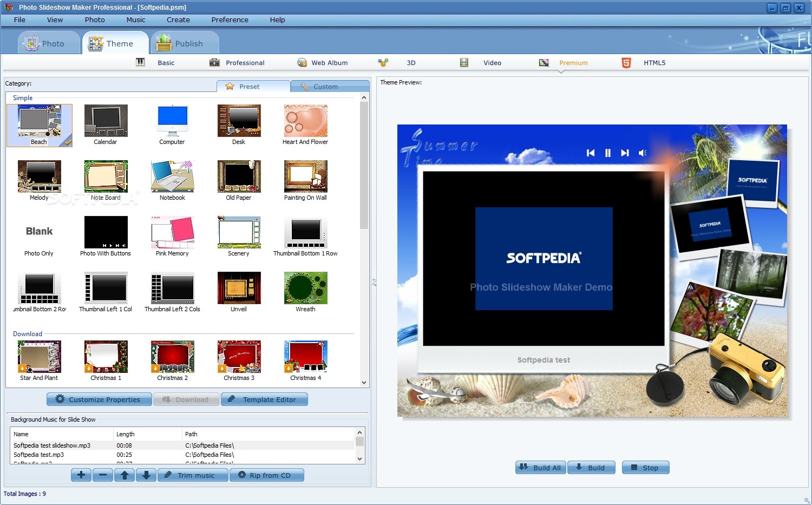Open the Help menu

pos(277,19)
